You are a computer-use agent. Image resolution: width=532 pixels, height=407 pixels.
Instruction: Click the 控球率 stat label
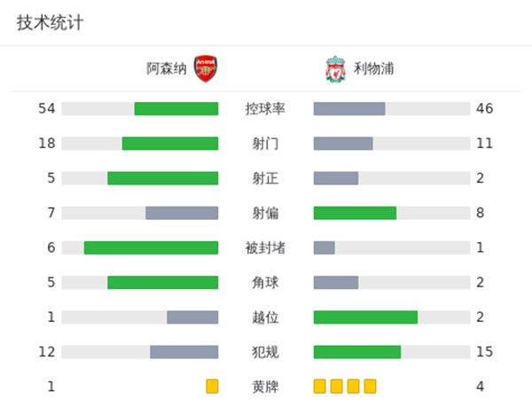pos(265,108)
